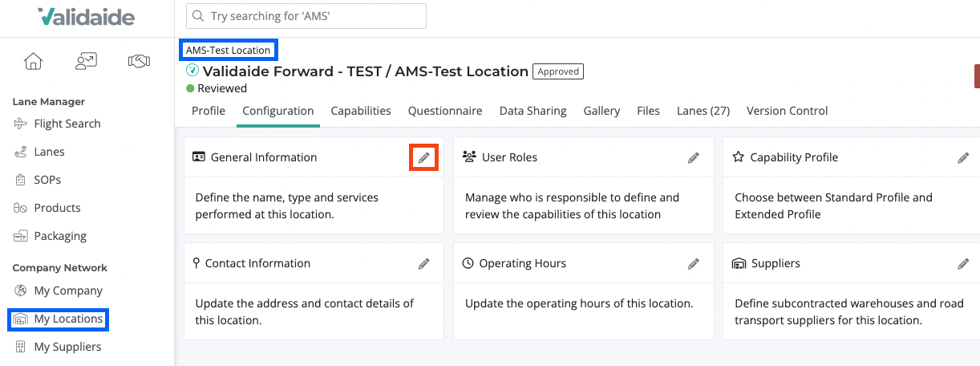Click the Approved status badge
Screen dimensions: 980x366
[558, 71]
